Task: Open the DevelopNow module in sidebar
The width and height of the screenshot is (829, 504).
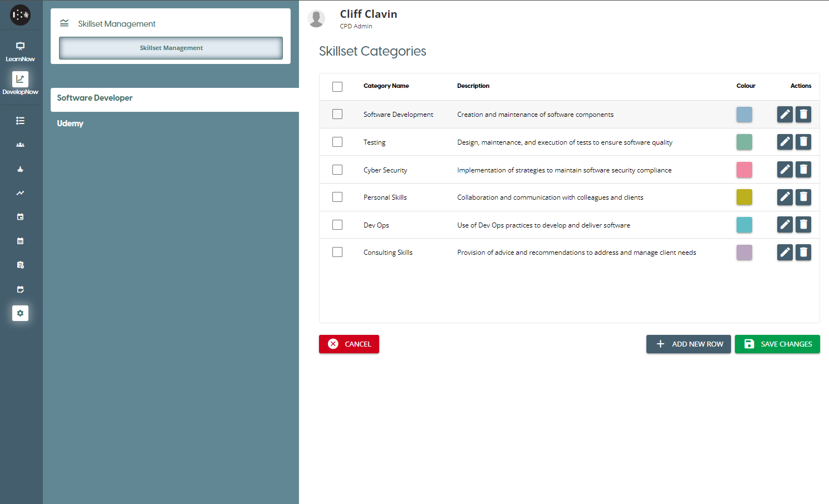Action: pyautogui.click(x=20, y=83)
